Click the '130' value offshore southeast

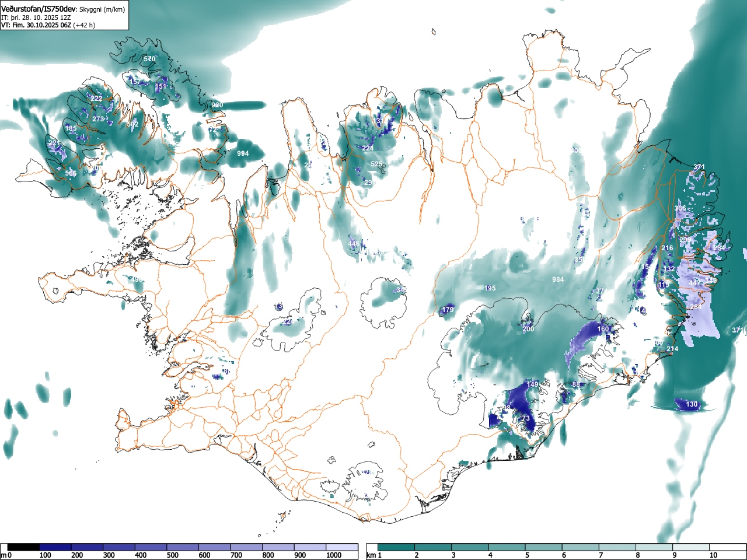(692, 404)
